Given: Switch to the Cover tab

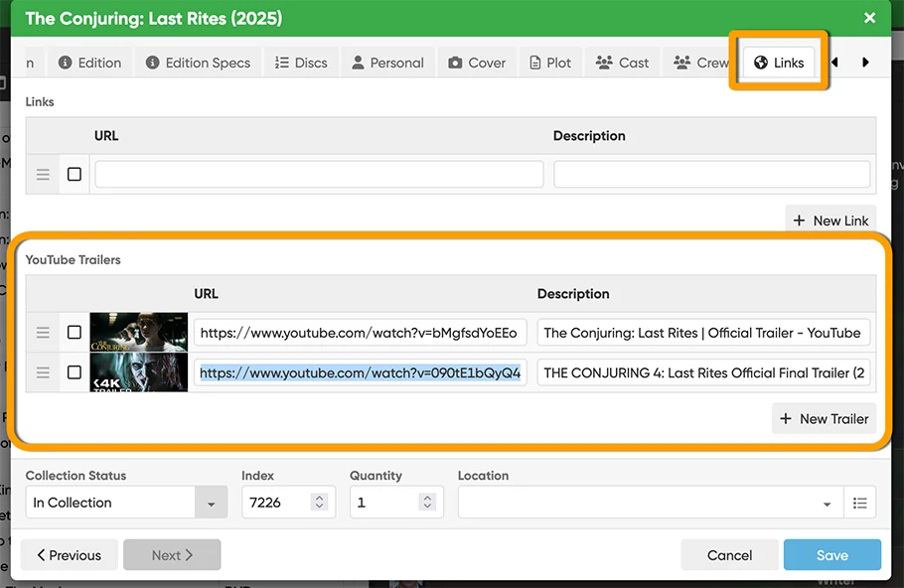Looking at the screenshot, I should tap(477, 63).
